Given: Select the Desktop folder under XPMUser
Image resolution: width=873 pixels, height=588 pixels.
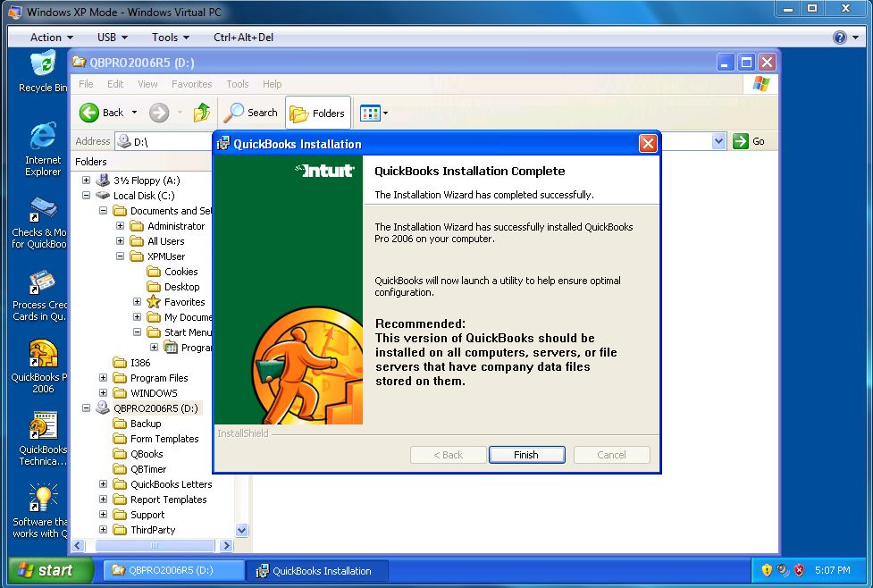Looking at the screenshot, I should [x=173, y=287].
